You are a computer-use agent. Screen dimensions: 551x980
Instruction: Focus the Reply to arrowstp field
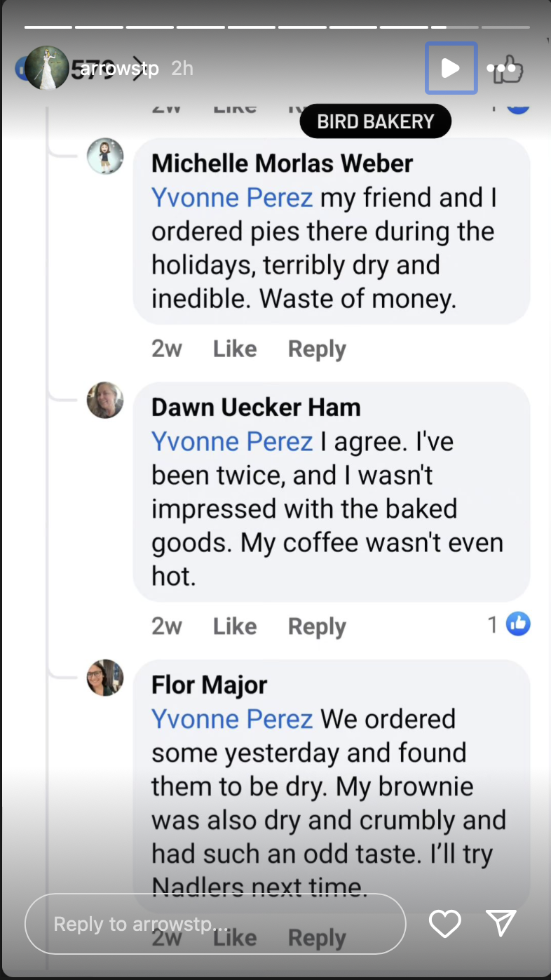coord(215,924)
